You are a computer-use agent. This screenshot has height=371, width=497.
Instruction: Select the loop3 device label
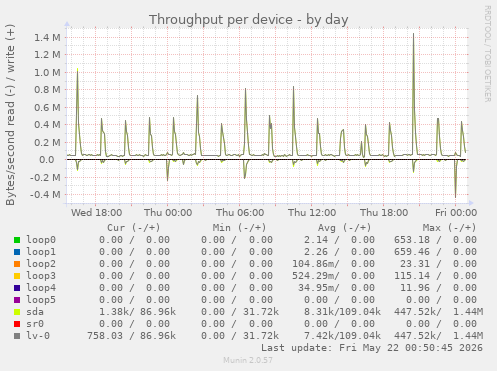click(x=41, y=276)
